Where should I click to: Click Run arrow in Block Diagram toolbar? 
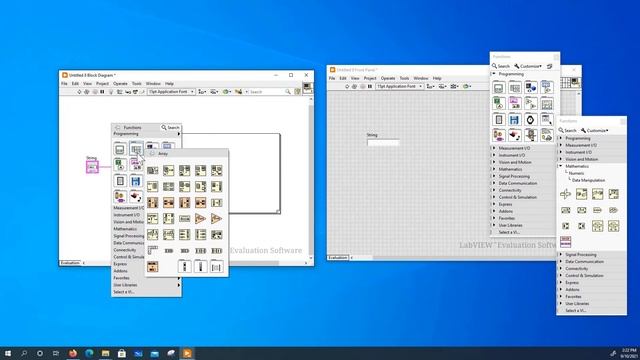(x=79, y=92)
